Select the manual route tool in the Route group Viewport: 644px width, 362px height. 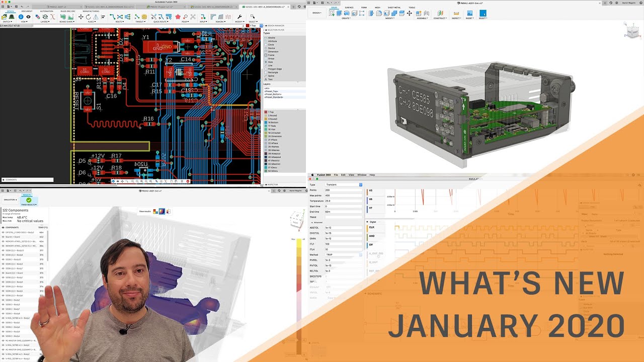pos(112,17)
